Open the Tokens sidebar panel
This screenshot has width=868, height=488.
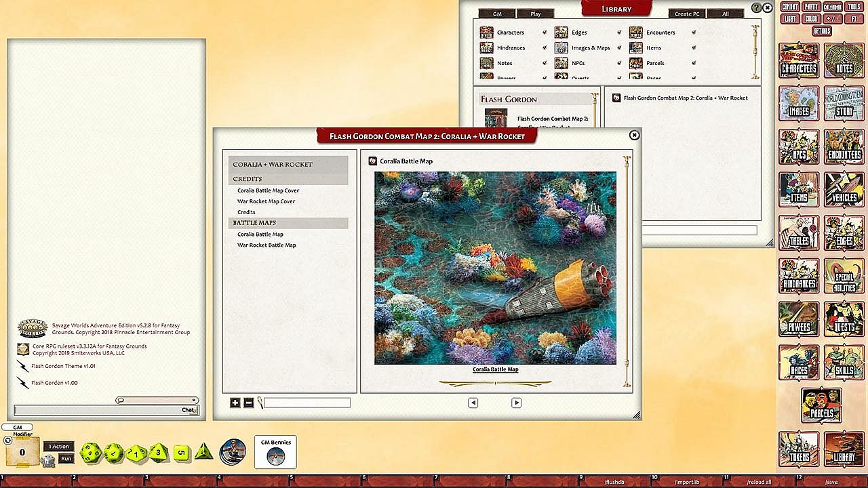pos(799,449)
